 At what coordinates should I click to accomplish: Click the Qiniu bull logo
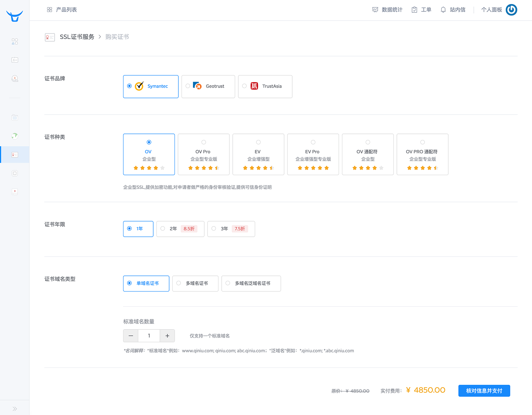[15, 16]
